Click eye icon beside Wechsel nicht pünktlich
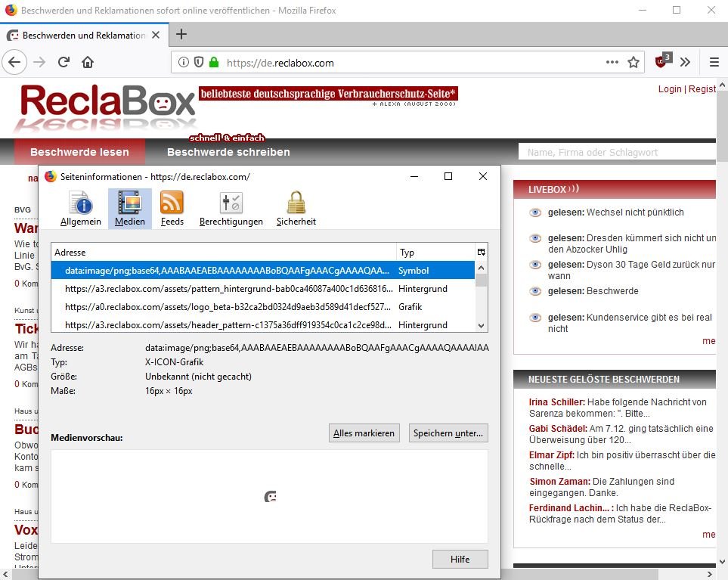Image resolution: width=728 pixels, height=580 pixels. coord(535,212)
